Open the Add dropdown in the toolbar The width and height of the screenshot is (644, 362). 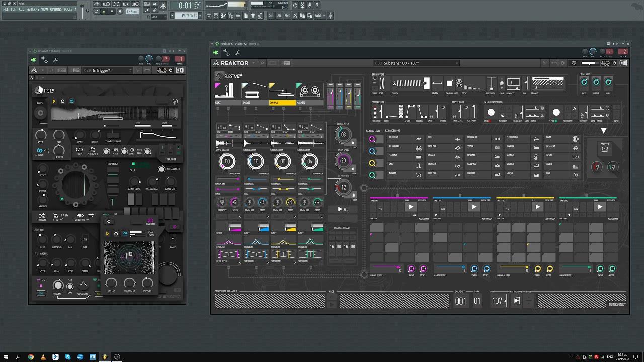tap(319, 16)
